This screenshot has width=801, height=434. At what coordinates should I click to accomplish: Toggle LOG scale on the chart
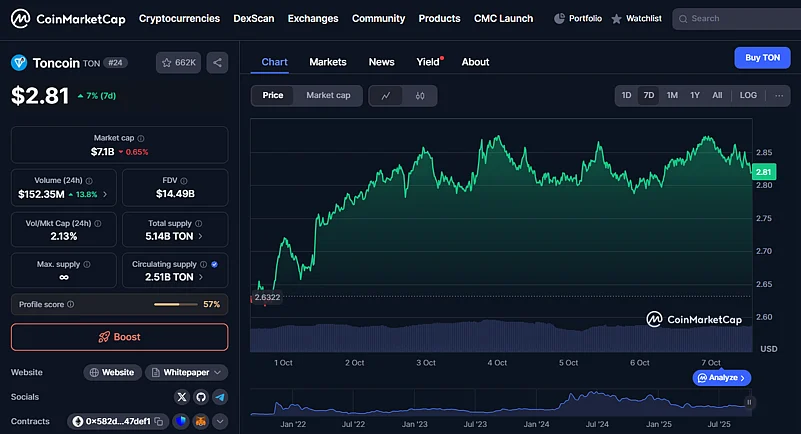point(748,96)
